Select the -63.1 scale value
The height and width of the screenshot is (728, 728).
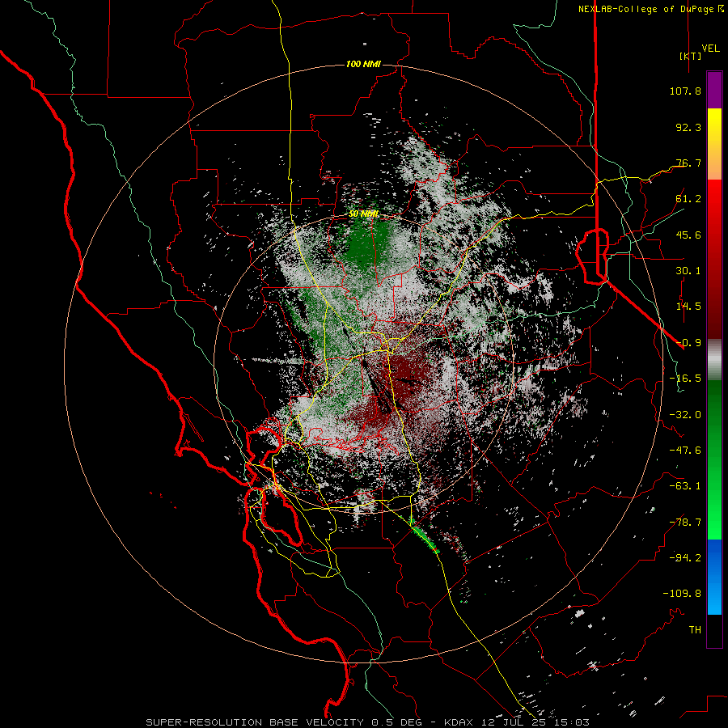(x=685, y=486)
